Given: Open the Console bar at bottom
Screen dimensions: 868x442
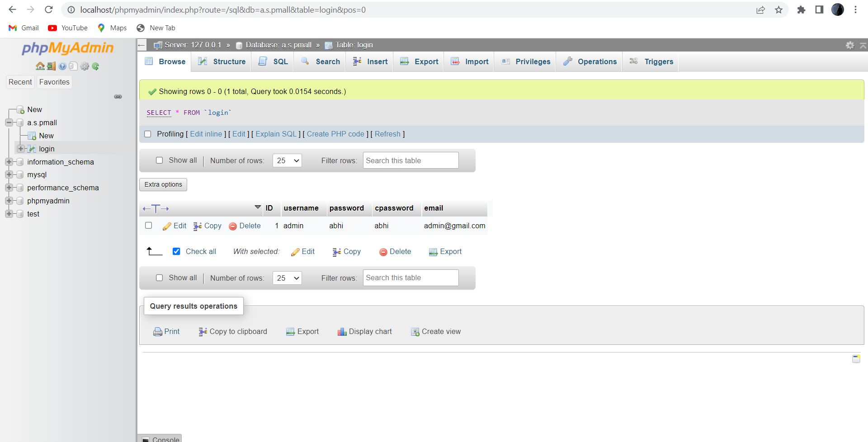Looking at the screenshot, I should tap(160, 439).
